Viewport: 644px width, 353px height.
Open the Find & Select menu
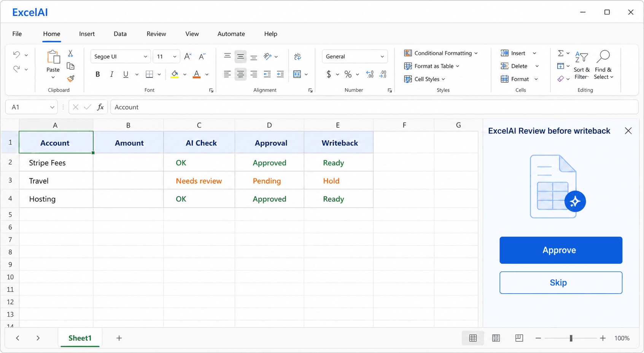604,65
